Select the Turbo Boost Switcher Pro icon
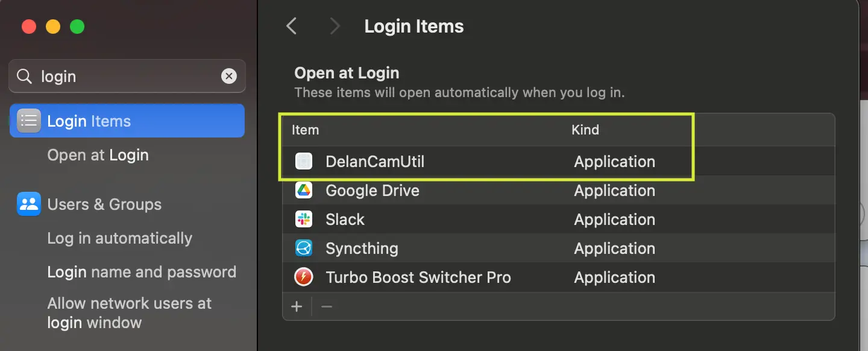The image size is (868, 351). [303, 277]
